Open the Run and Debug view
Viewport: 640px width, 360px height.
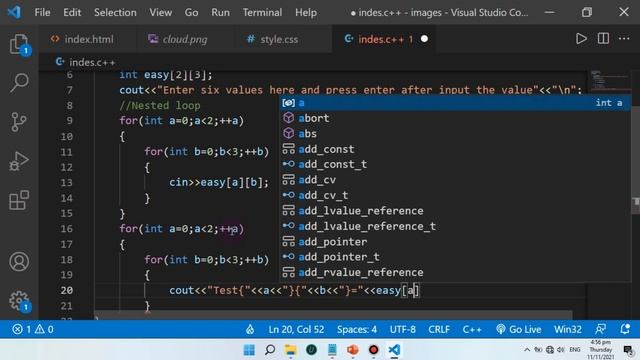pos(19,161)
